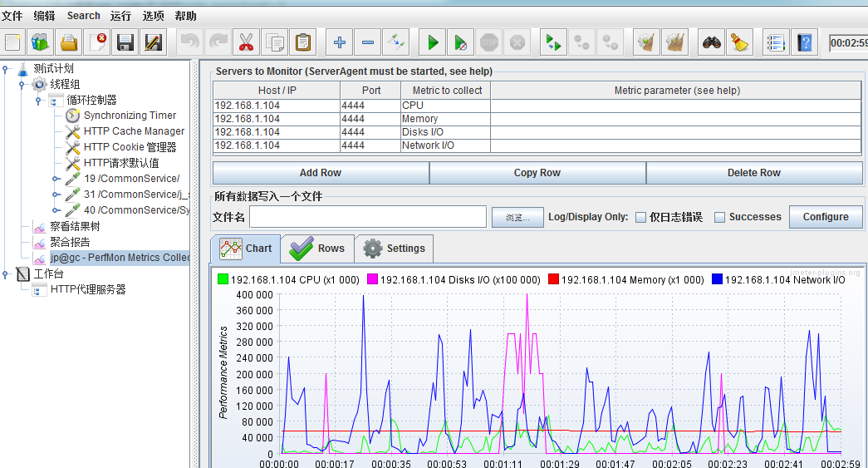Collapse the 循环控制器 tree node
Image resolution: width=868 pixels, height=468 pixels.
coord(38,101)
